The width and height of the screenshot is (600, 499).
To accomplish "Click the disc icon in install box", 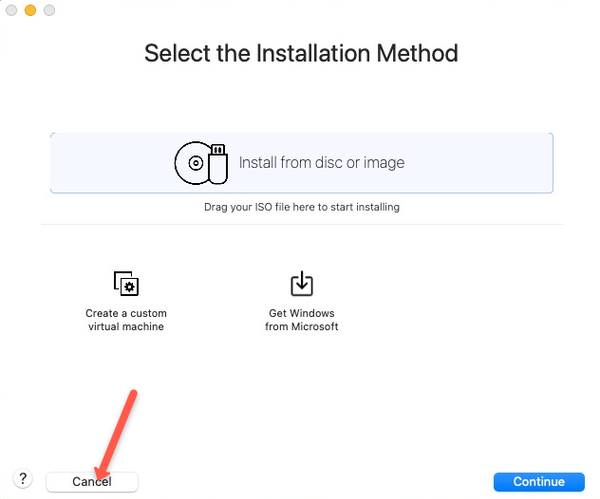I will click(193, 163).
